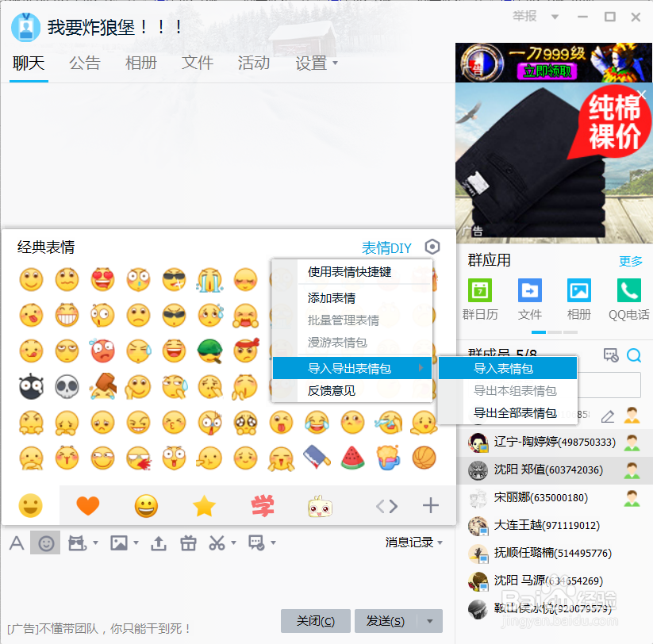
Task: Click the 举报 report button
Action: click(524, 16)
